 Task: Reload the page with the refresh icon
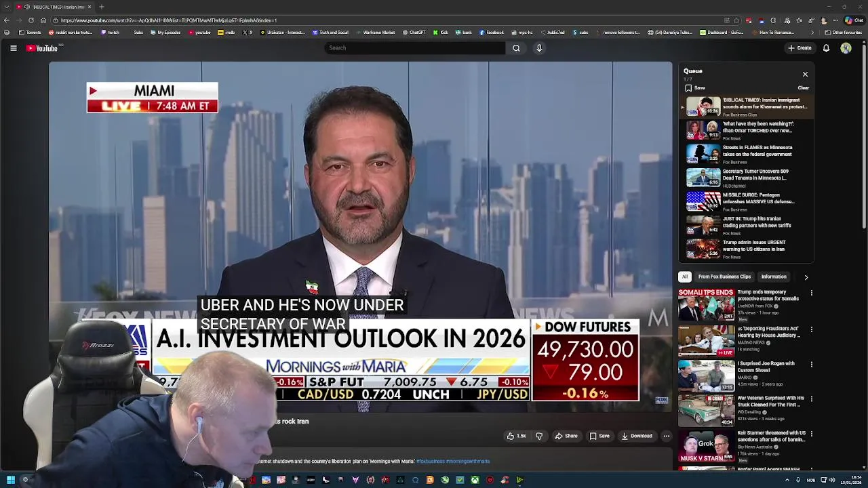[x=31, y=20]
